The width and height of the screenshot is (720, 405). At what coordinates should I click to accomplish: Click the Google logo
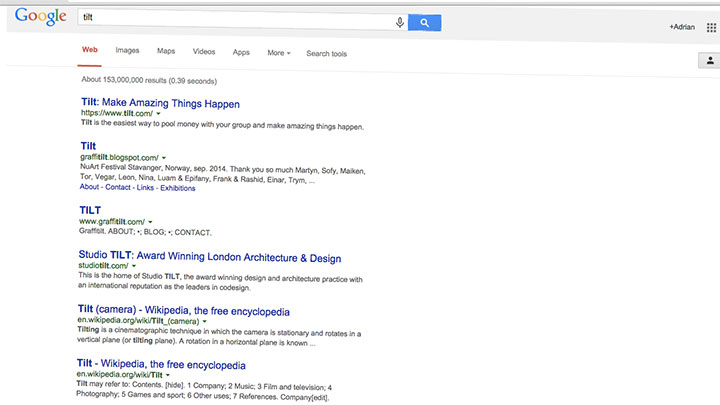pos(41,17)
